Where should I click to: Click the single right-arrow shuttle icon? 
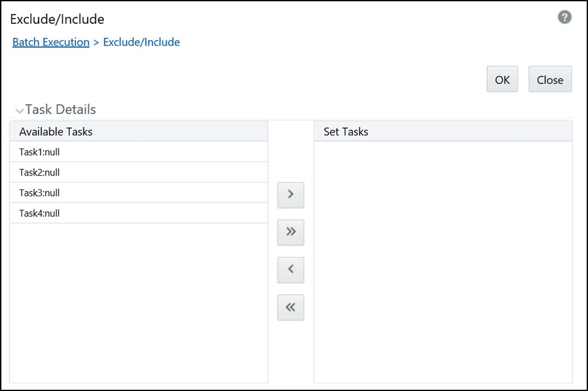tap(291, 195)
